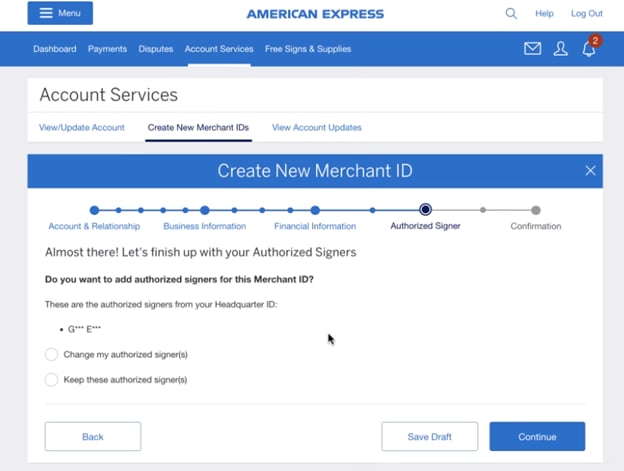
Task: Open the mail envelope icon
Action: tap(532, 48)
